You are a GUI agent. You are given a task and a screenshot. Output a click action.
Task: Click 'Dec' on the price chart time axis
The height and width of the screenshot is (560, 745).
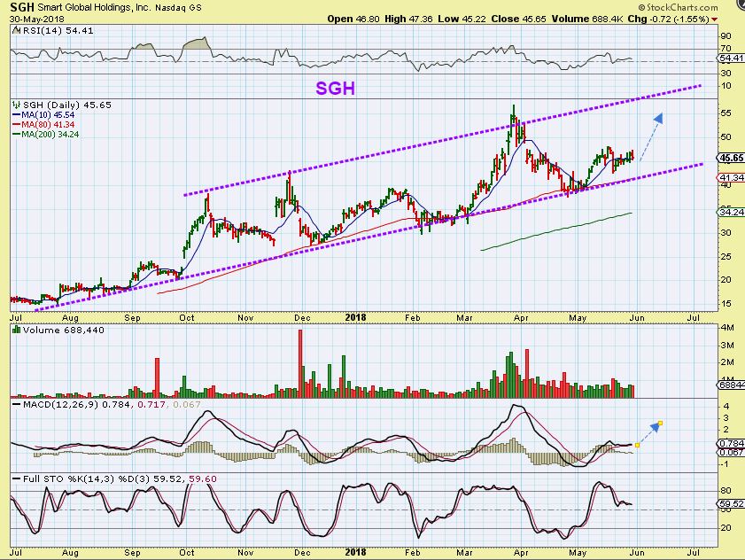pos(302,317)
